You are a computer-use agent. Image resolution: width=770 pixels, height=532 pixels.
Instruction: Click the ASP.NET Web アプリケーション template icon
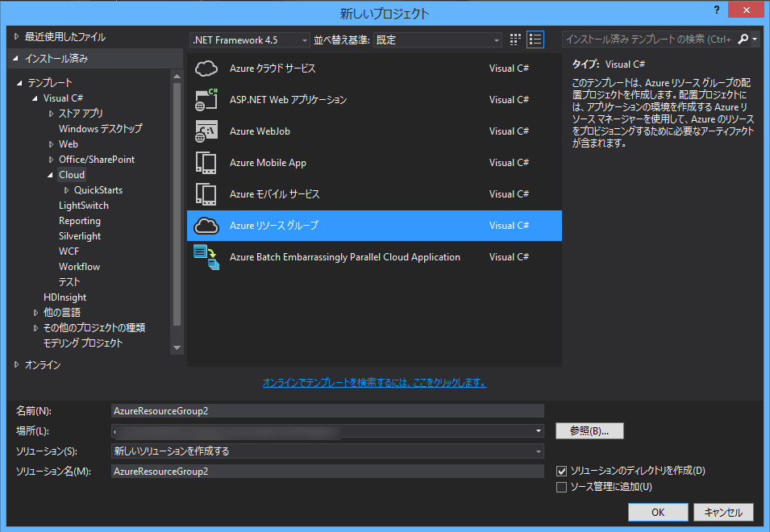pos(206,100)
